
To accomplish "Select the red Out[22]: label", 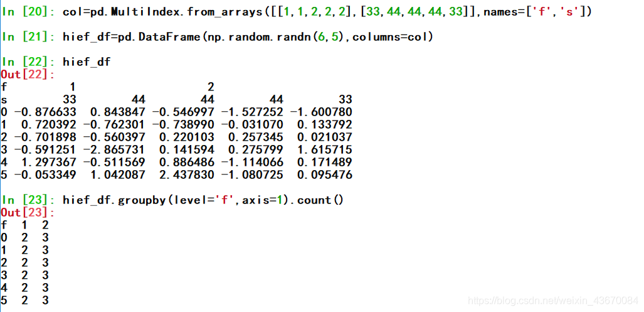I will 28,75.
